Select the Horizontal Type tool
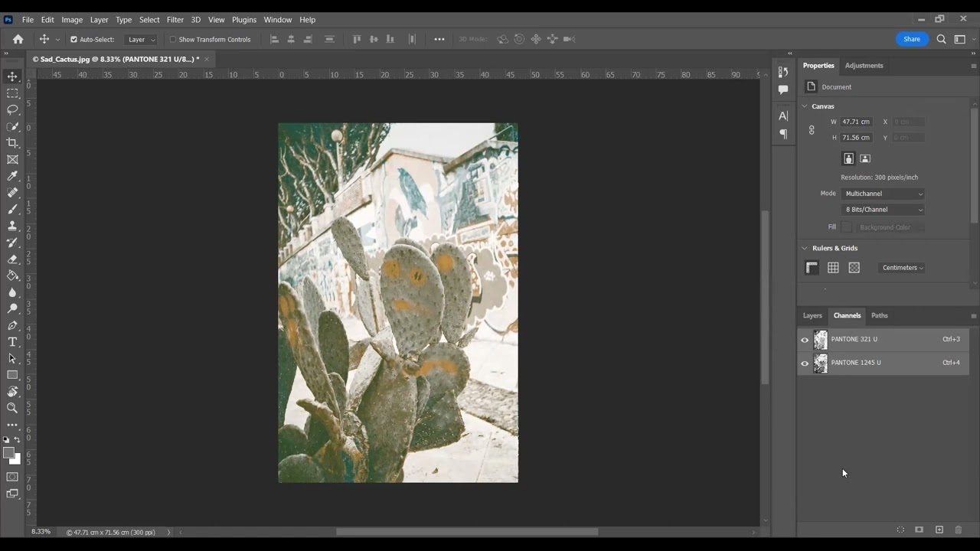 tap(12, 342)
